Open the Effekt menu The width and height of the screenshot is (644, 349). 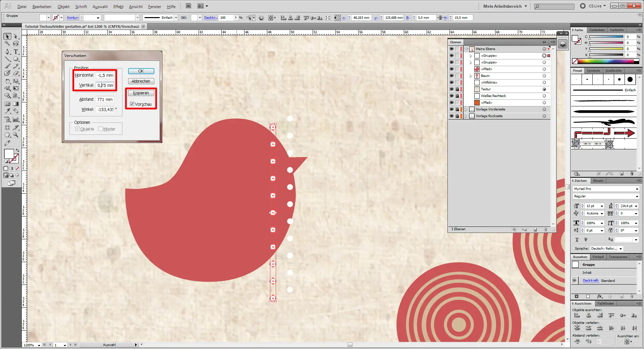(x=118, y=6)
